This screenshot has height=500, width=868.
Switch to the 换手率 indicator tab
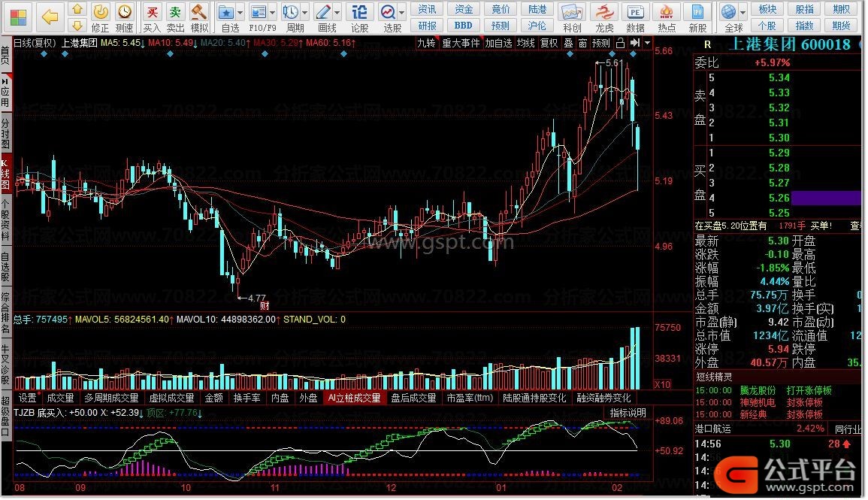pyautogui.click(x=246, y=398)
